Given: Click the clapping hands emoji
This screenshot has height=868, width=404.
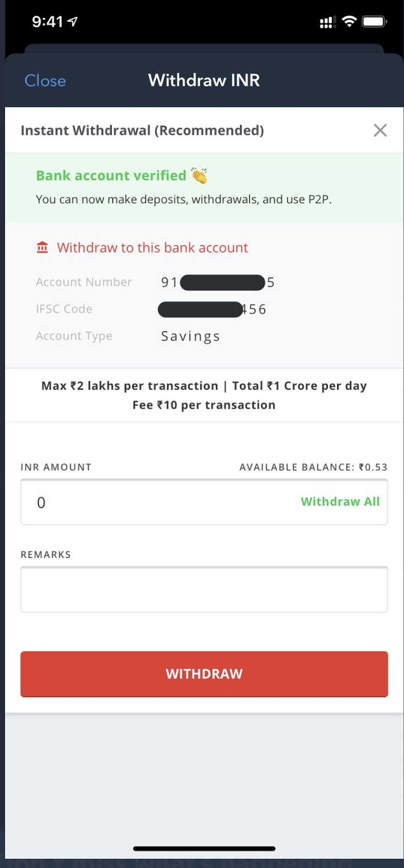Looking at the screenshot, I should tap(199, 176).
